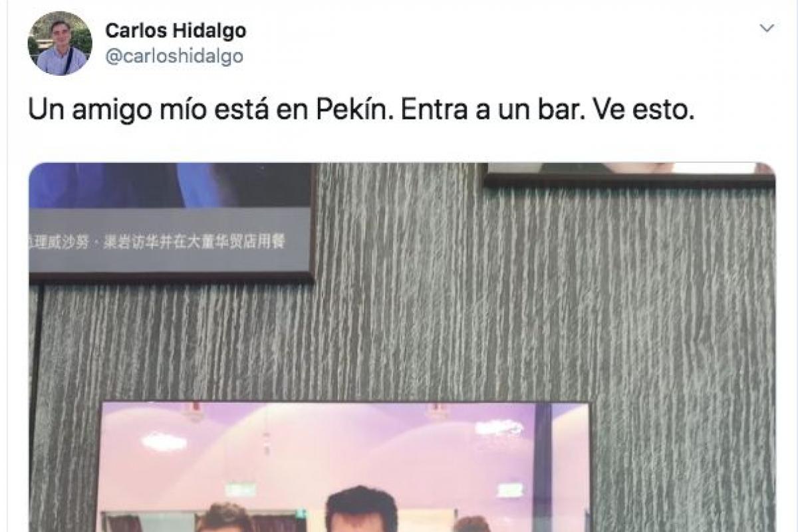Click the Carlos Hidalgo display name
This screenshot has height=532, width=798.
[x=176, y=31]
